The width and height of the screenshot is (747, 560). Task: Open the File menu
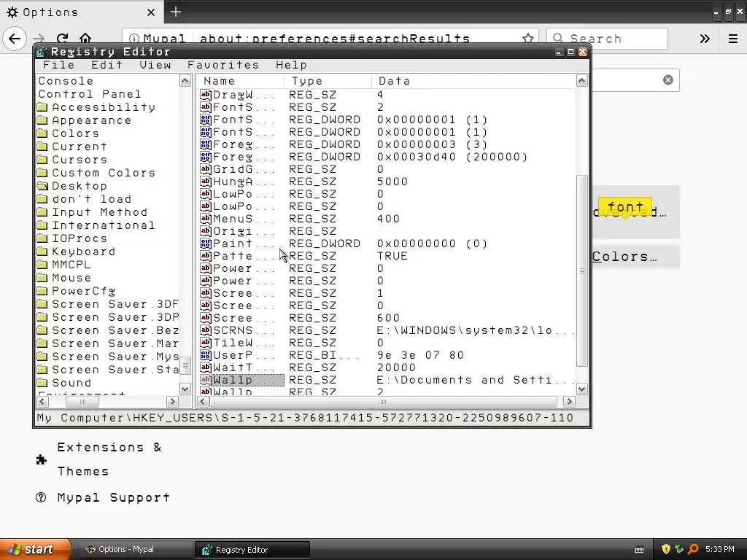58,65
